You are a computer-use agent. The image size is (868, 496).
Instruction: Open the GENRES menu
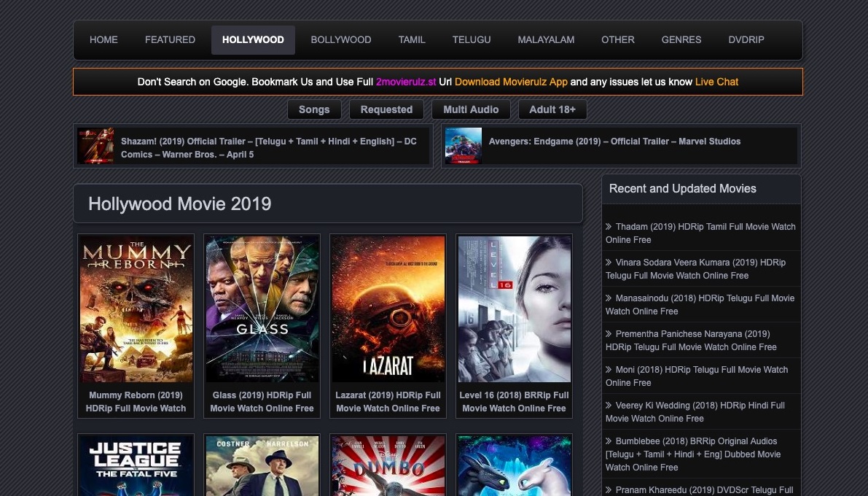(681, 40)
